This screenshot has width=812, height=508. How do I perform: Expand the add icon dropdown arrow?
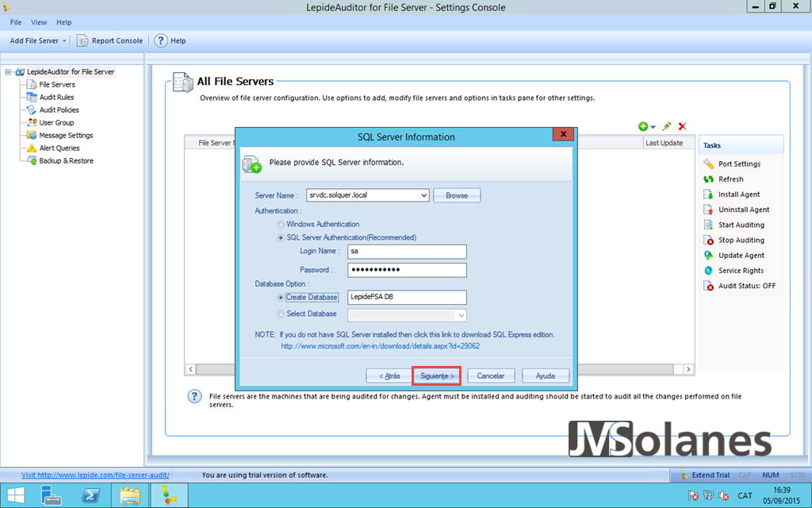[653, 127]
